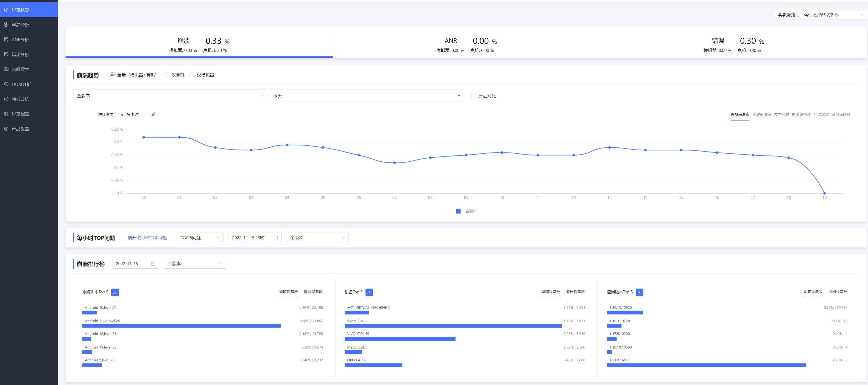This screenshot has width=868, height=385.
Task: Click the hour 13 chart data point
Action: (609, 148)
